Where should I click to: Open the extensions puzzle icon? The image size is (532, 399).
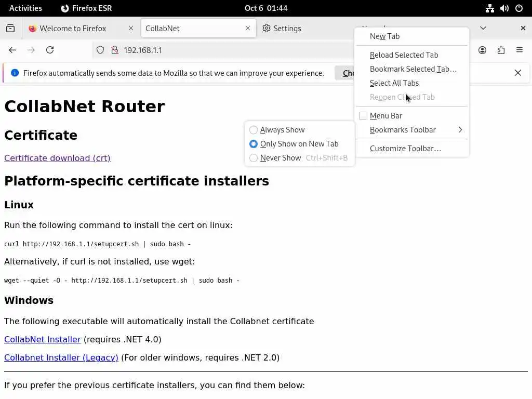pyautogui.click(x=501, y=50)
